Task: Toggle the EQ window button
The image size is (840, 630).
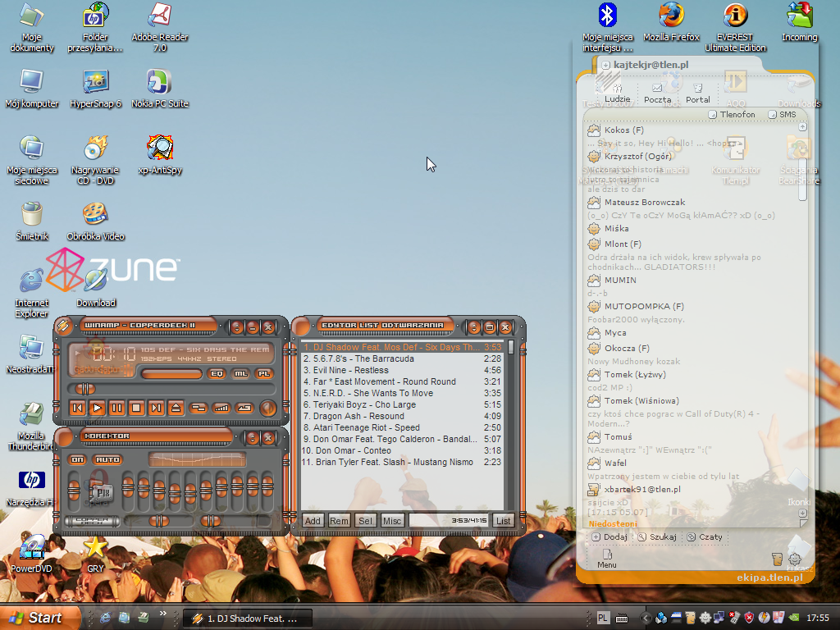Action: click(x=217, y=374)
